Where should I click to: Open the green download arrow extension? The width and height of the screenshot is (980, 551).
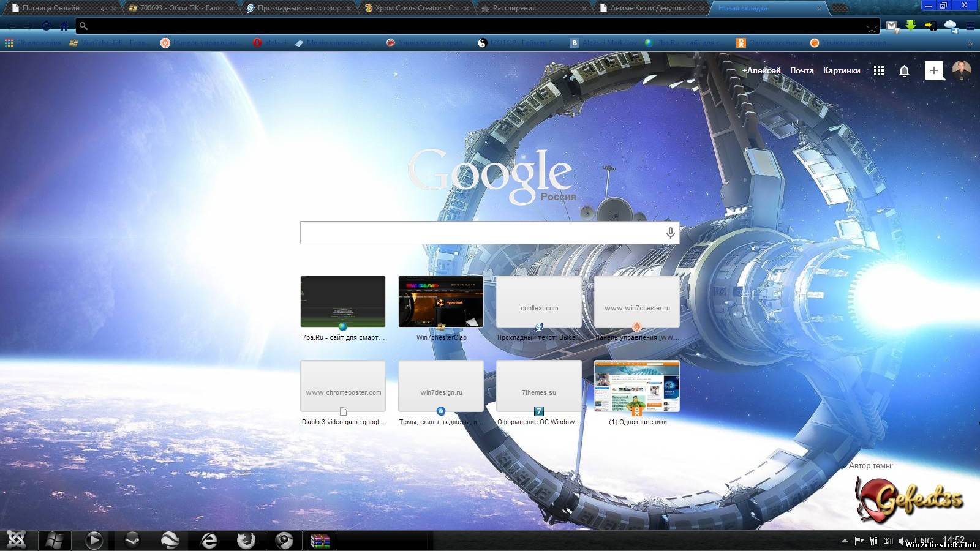tap(911, 26)
